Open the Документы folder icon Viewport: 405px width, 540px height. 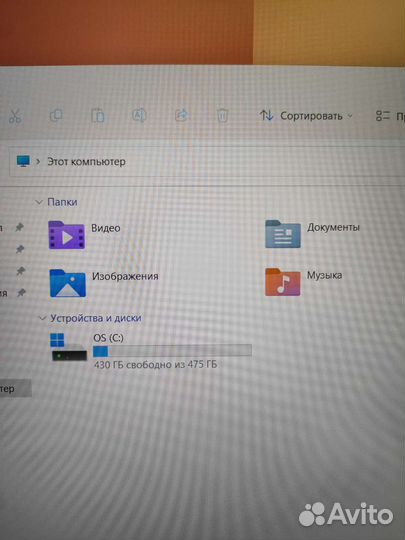point(283,234)
